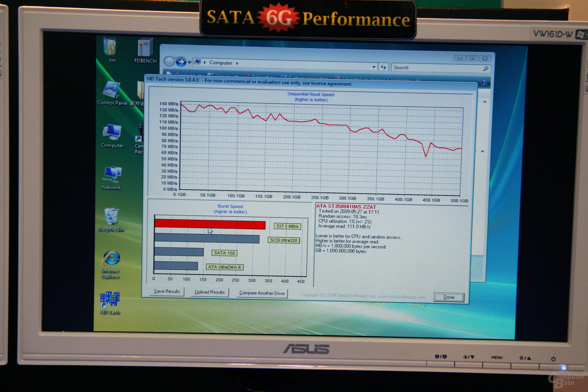
Task: Click the magnifier icon in Search box
Action: (485, 69)
